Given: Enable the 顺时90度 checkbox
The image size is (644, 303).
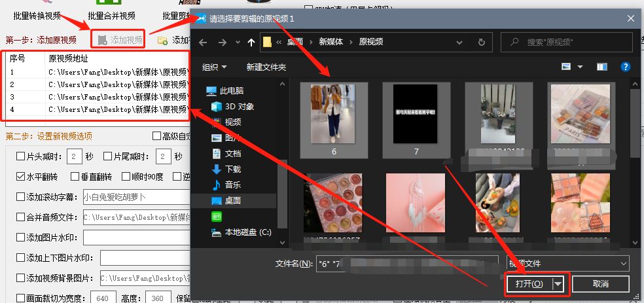Looking at the screenshot, I should pos(126,177).
